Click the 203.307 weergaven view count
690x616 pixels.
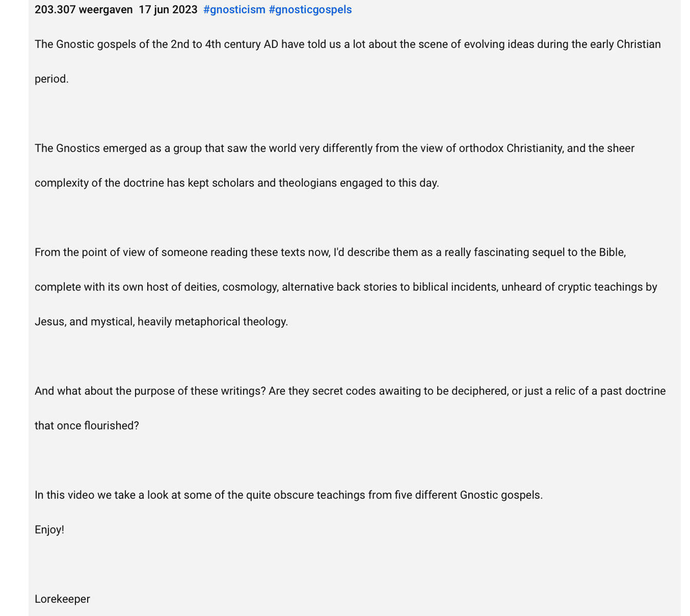tap(84, 10)
